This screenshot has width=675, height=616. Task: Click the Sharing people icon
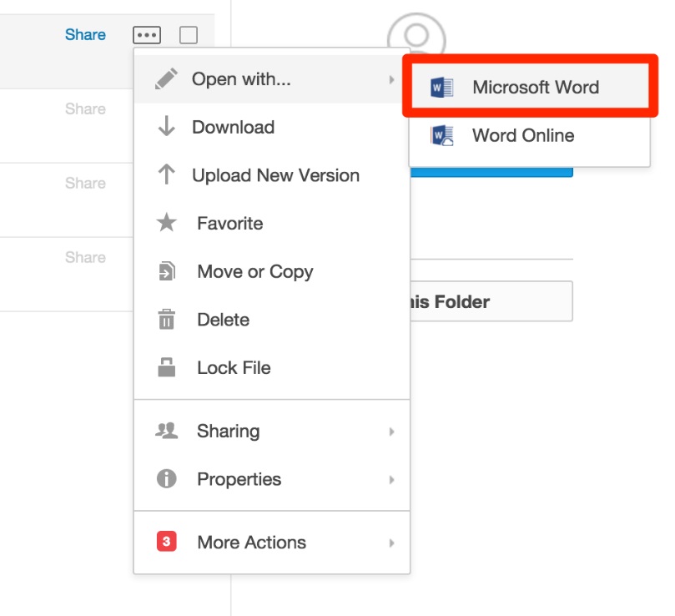coord(167,431)
